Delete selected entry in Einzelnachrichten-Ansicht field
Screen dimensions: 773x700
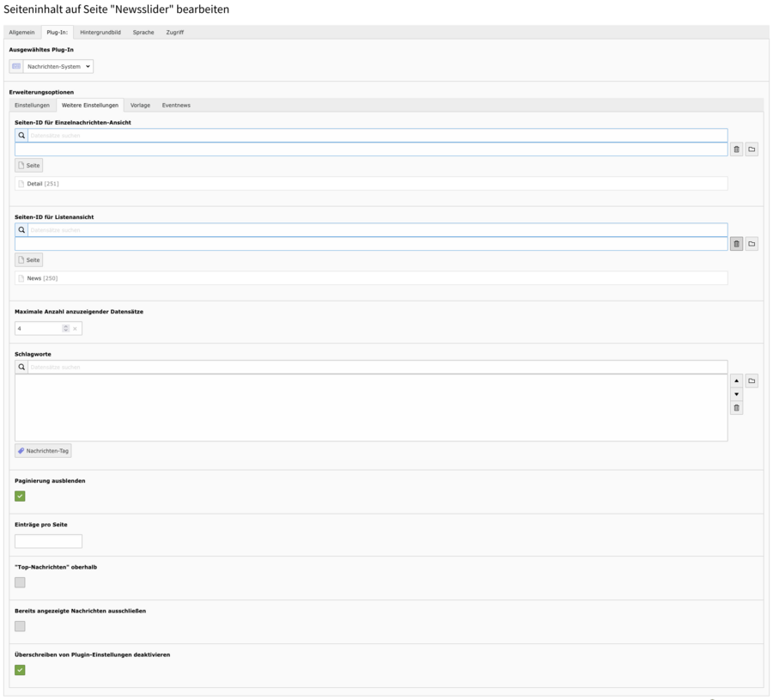coord(736,149)
